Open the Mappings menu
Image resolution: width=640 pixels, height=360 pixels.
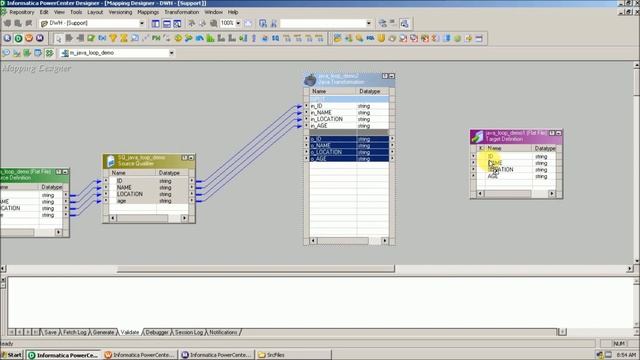coord(148,12)
